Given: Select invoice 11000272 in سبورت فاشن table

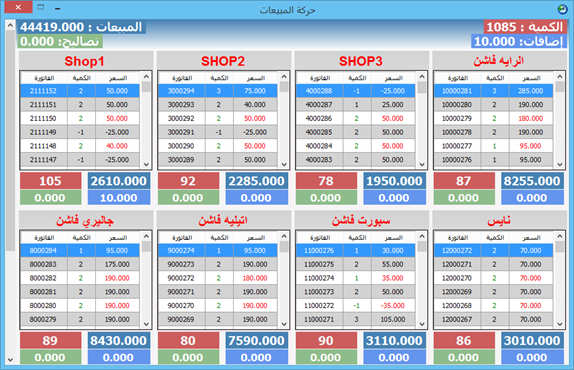Looking at the screenshot, I should click(356, 305).
